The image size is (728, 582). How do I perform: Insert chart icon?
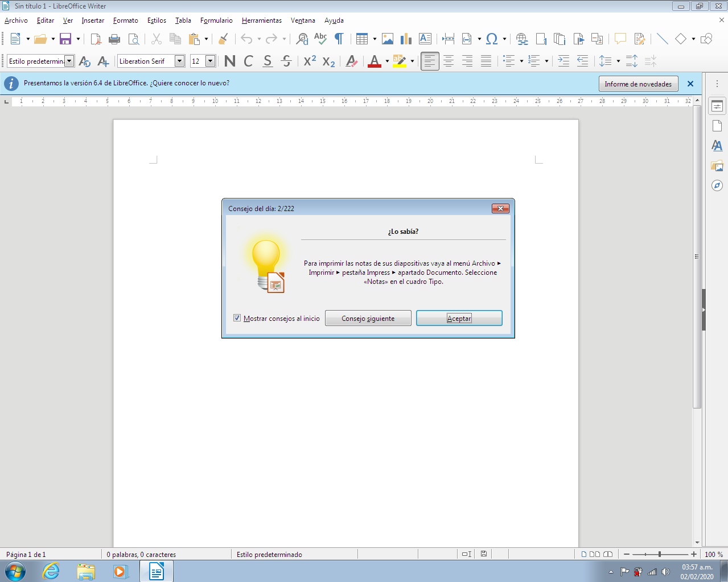tap(406, 39)
